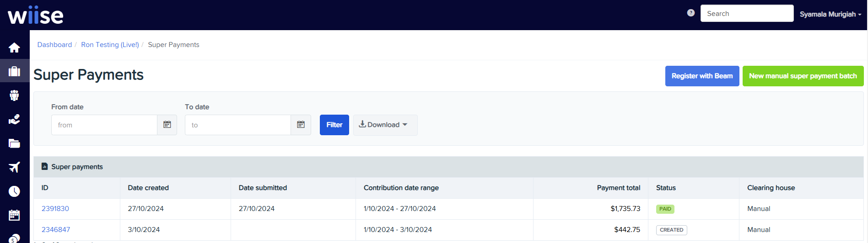
Task: Click the calendar icon in sidebar
Action: click(14, 215)
